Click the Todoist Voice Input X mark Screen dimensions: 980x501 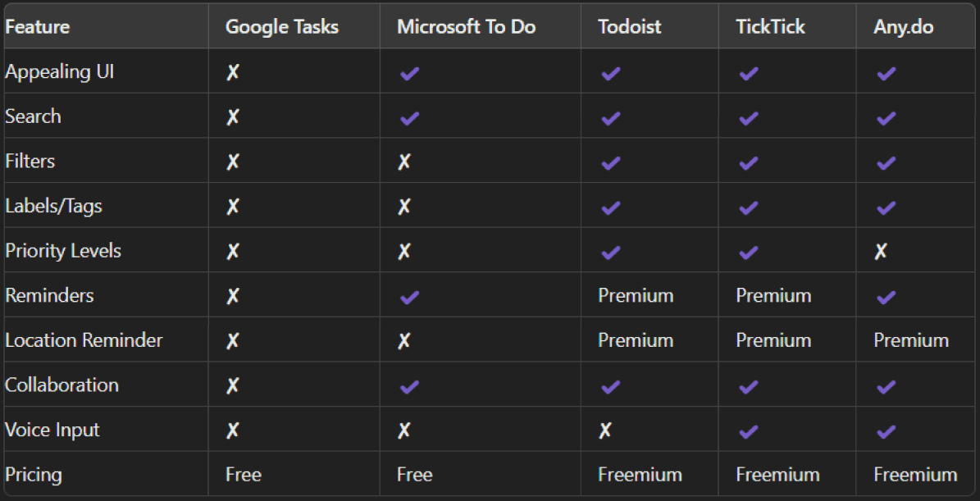pos(604,430)
